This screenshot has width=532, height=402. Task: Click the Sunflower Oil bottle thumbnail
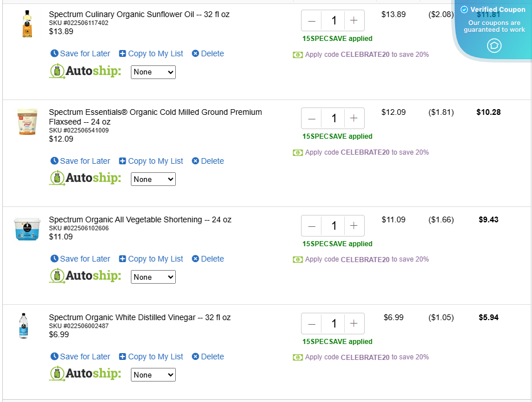[x=27, y=24]
